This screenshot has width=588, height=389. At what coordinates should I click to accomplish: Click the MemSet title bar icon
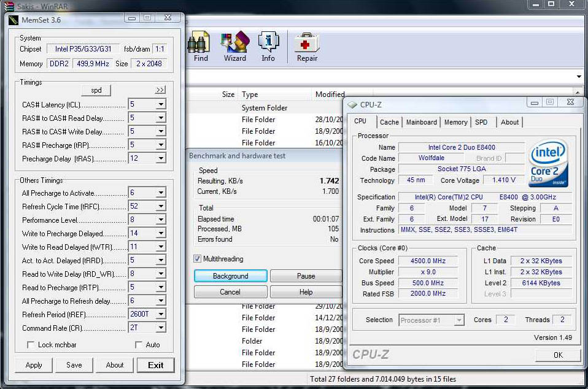14,20
